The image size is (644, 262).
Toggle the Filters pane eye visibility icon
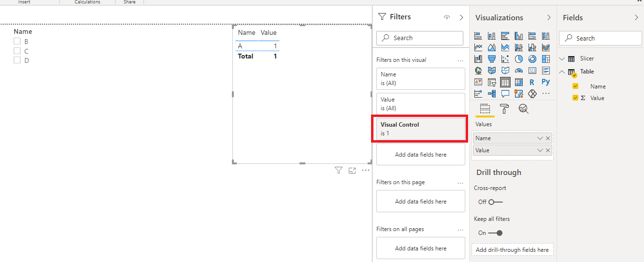pos(447,17)
